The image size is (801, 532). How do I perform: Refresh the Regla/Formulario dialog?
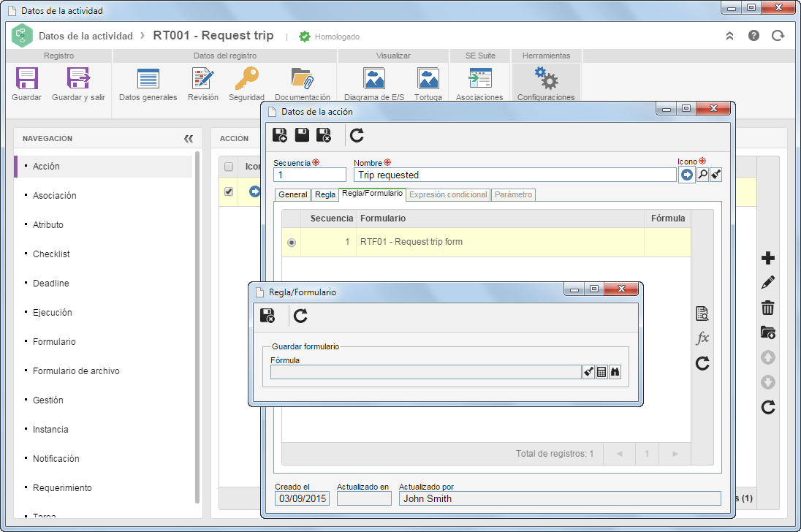tap(300, 316)
